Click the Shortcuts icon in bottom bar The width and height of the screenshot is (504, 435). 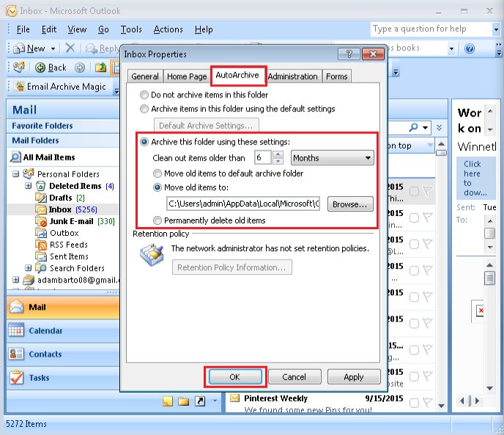click(200, 401)
